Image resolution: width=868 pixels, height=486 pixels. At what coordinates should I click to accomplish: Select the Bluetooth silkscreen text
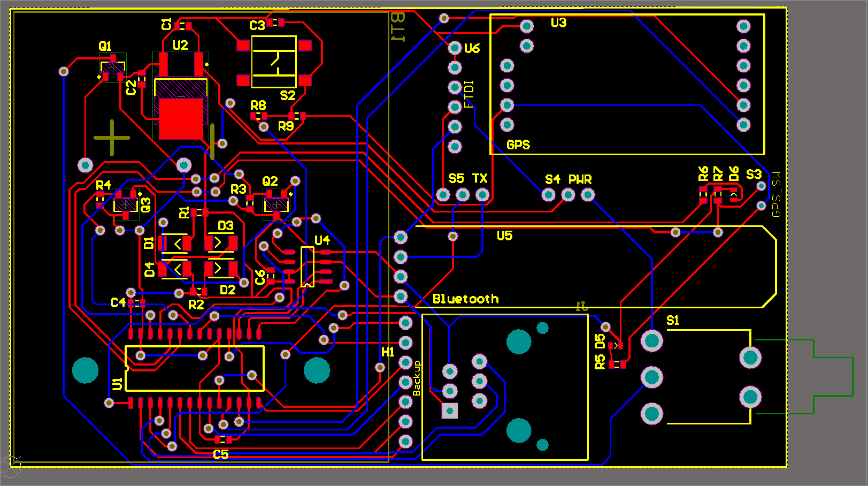(x=466, y=299)
